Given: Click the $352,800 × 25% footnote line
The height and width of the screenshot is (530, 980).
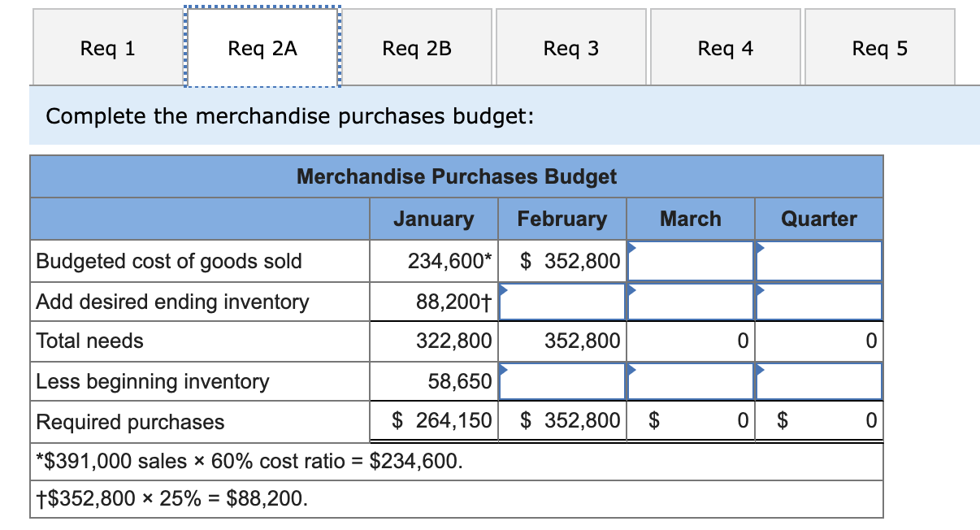Looking at the screenshot, I should tap(173, 498).
